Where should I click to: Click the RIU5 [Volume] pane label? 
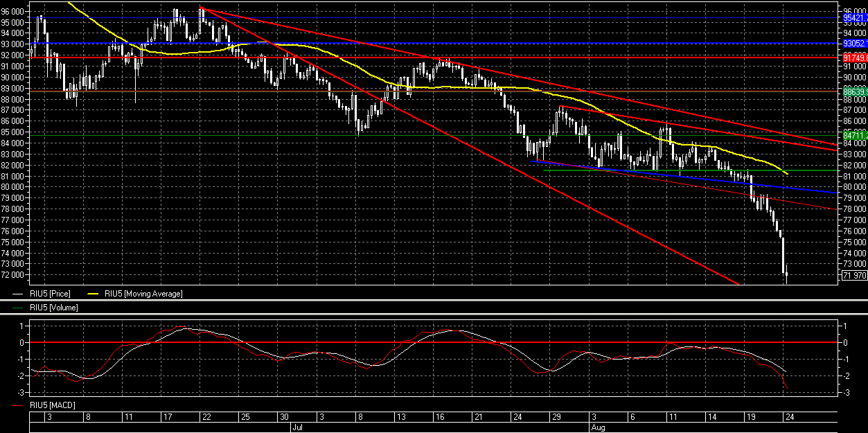[54, 308]
